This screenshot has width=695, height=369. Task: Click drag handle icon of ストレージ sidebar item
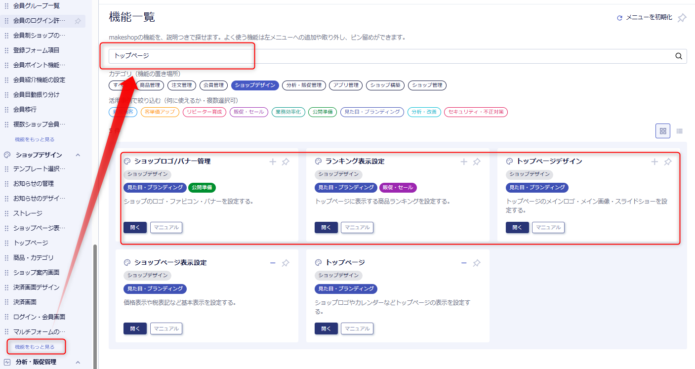tap(6, 213)
